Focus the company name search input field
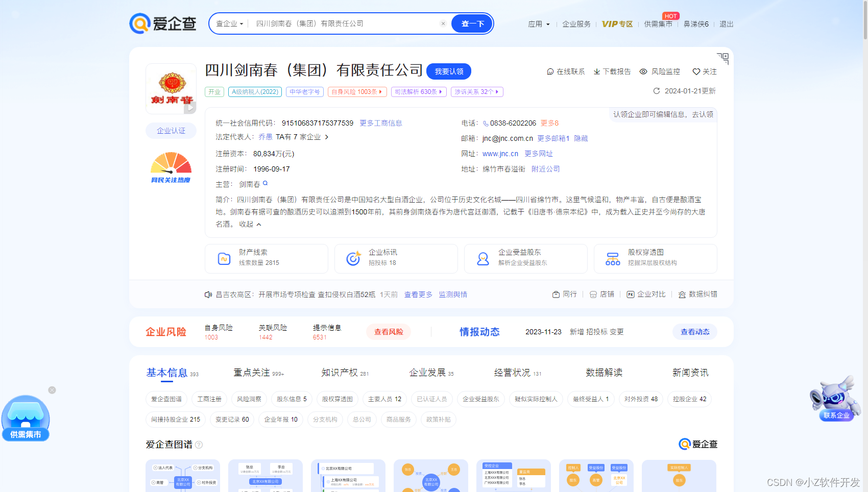 [346, 23]
